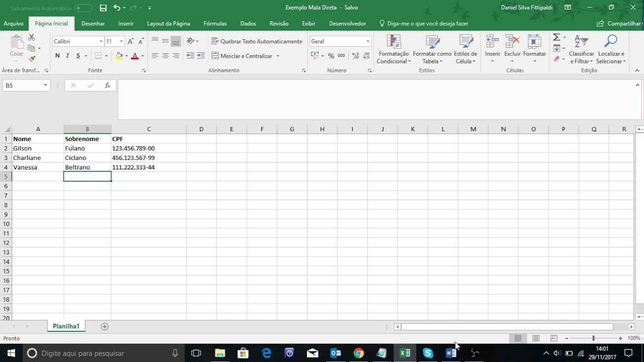Click the decrease indent icon
Viewport: 644px width, 362px height.
191,56
